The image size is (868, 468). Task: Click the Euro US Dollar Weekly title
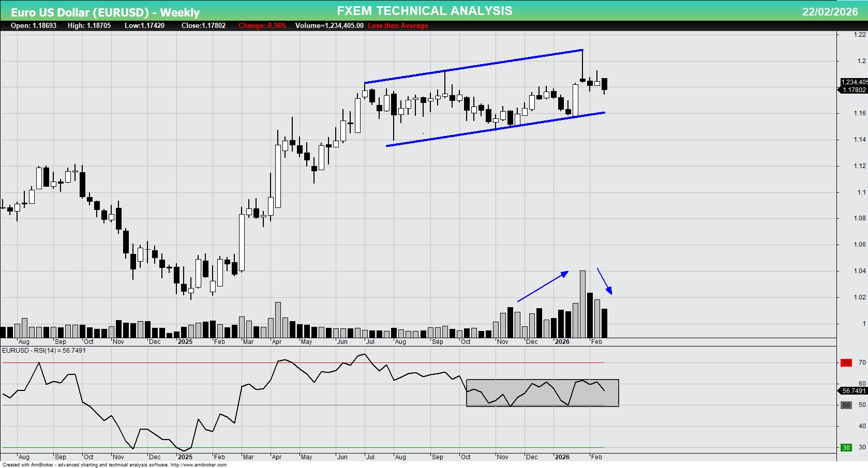click(x=105, y=12)
